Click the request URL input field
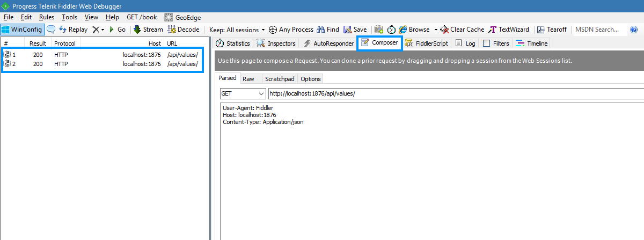This screenshot has width=644, height=240. [x=451, y=93]
